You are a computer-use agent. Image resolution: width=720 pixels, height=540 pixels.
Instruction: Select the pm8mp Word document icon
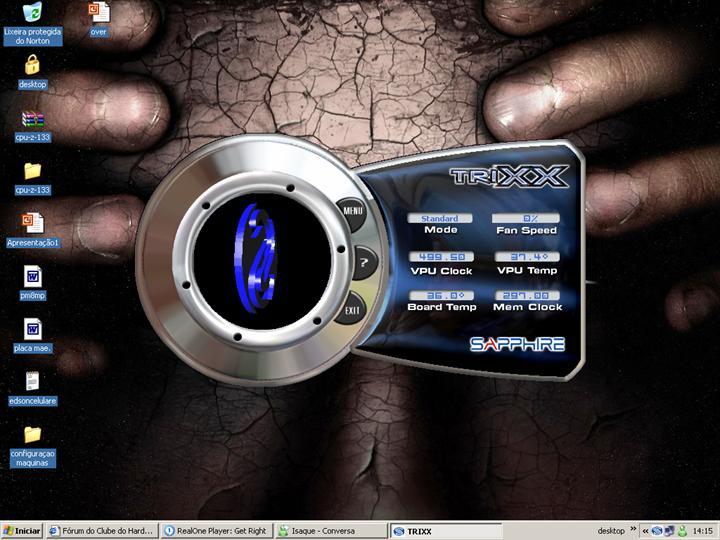(x=33, y=283)
